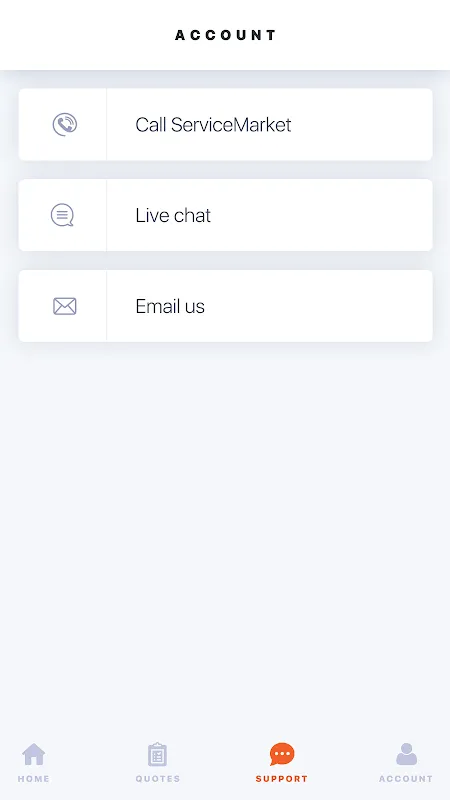450x800 pixels.
Task: Open the Call ServiceMarket card
Action: click(x=225, y=124)
